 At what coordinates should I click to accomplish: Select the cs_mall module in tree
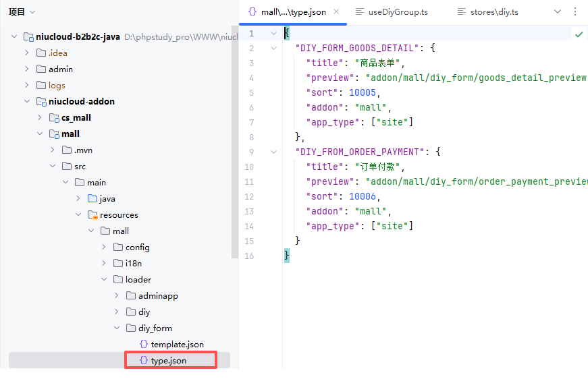click(76, 117)
